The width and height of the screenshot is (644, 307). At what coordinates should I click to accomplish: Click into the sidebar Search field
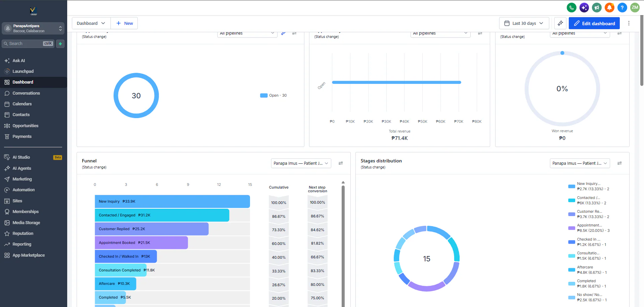[x=28, y=44]
